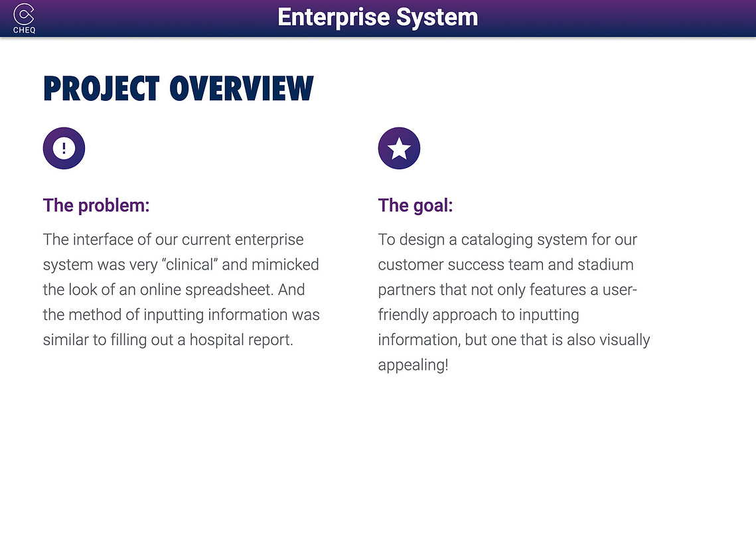Click "information, but one that is also visually" line
Image resolution: width=756 pixels, height=551 pixels.
tap(514, 340)
